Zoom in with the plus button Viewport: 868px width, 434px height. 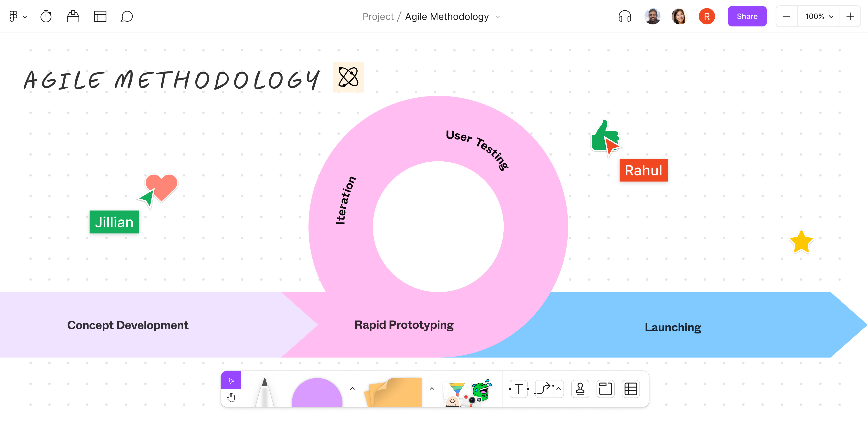(x=850, y=16)
